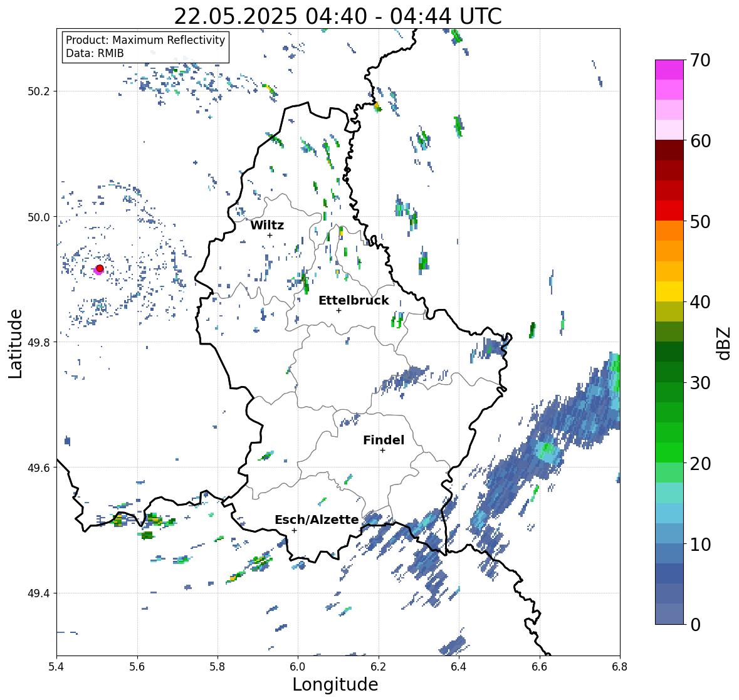Viewport: 739px width, 700px height.
Task: Click the longitude tick label 5.4
Action: (x=56, y=666)
